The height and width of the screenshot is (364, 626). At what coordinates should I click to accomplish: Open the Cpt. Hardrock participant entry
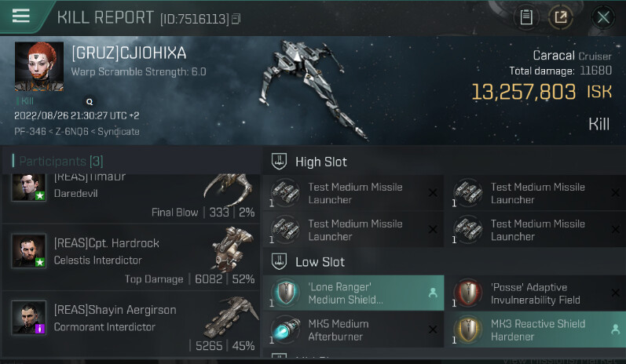[x=130, y=257]
